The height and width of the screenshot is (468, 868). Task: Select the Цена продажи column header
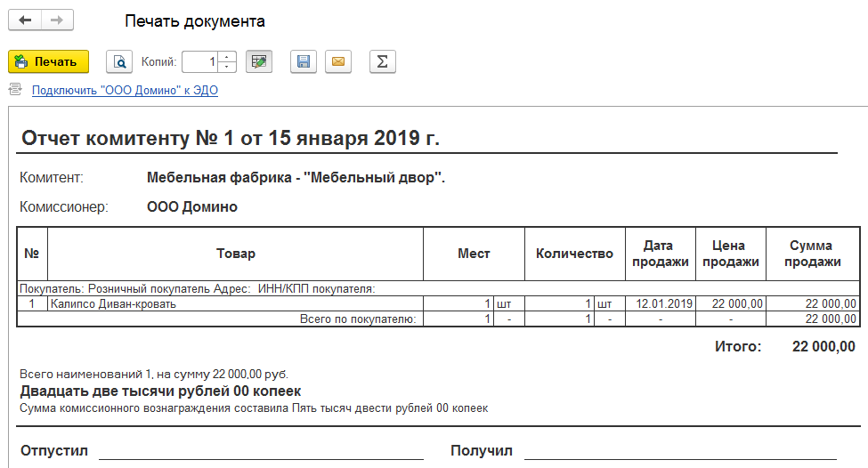pyautogui.click(x=729, y=254)
